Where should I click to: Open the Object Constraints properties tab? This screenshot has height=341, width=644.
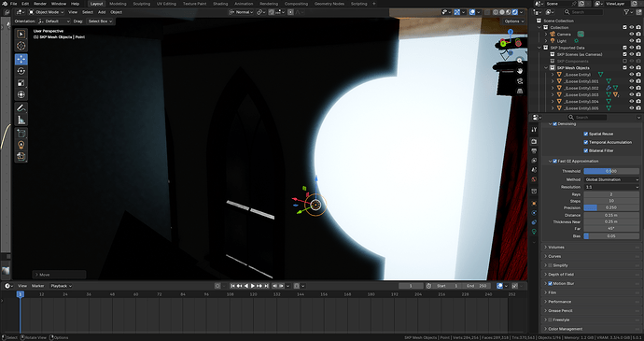pos(534,222)
